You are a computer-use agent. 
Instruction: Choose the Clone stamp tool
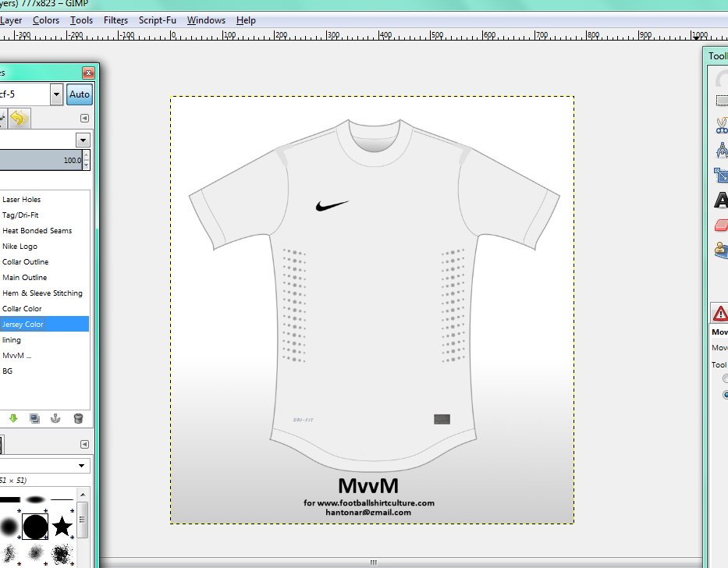pos(720,250)
